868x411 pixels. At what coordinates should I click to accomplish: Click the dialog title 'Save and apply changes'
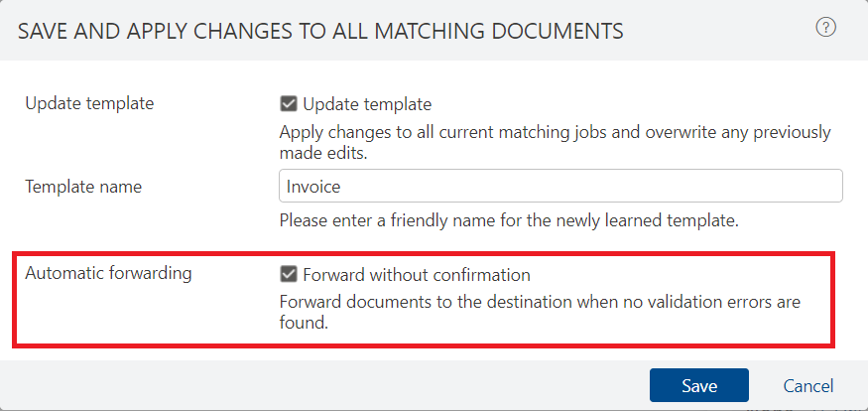click(320, 31)
